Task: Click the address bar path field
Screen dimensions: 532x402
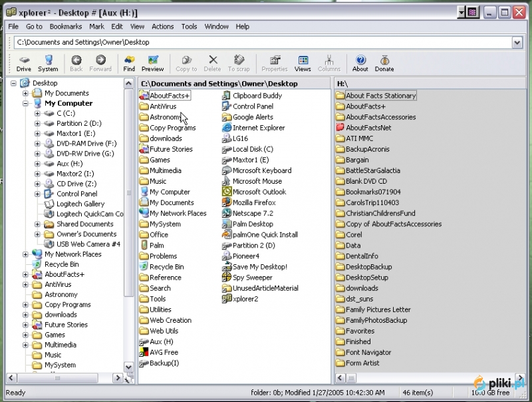Action: (263, 43)
